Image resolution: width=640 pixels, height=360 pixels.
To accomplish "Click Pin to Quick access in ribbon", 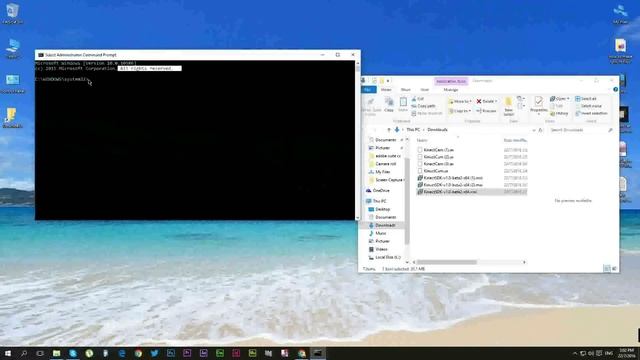I will pos(371,107).
